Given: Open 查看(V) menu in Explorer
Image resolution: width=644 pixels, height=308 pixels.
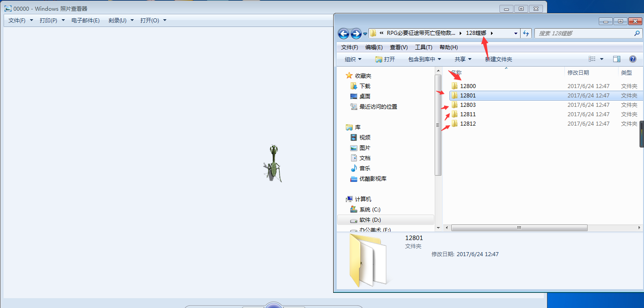Looking at the screenshot, I should [398, 47].
